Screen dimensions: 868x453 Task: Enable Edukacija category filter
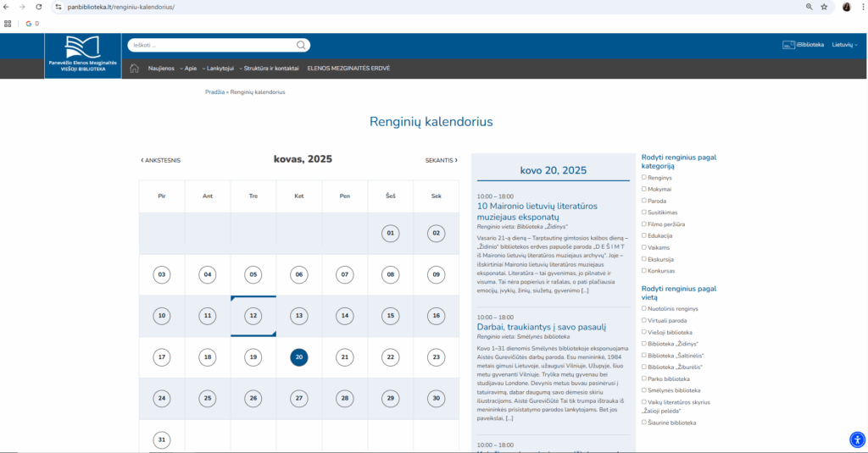point(644,235)
